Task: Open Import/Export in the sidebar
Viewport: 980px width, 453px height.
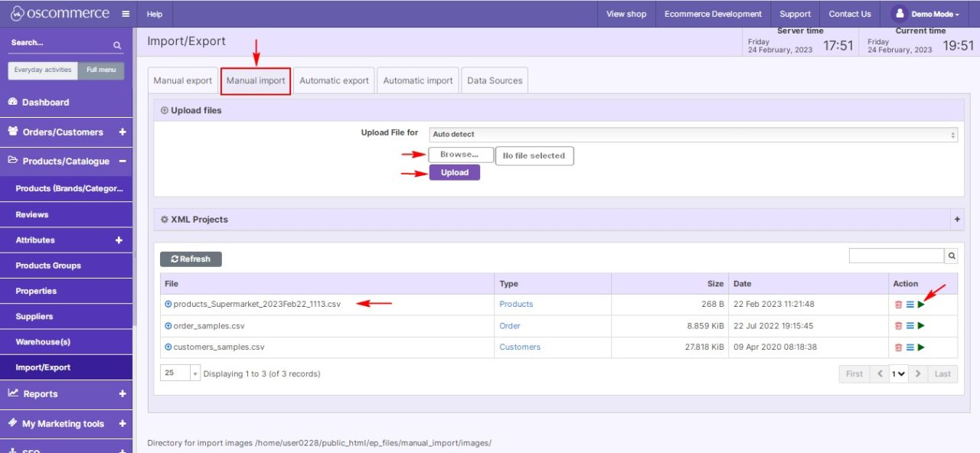Action: point(66,367)
